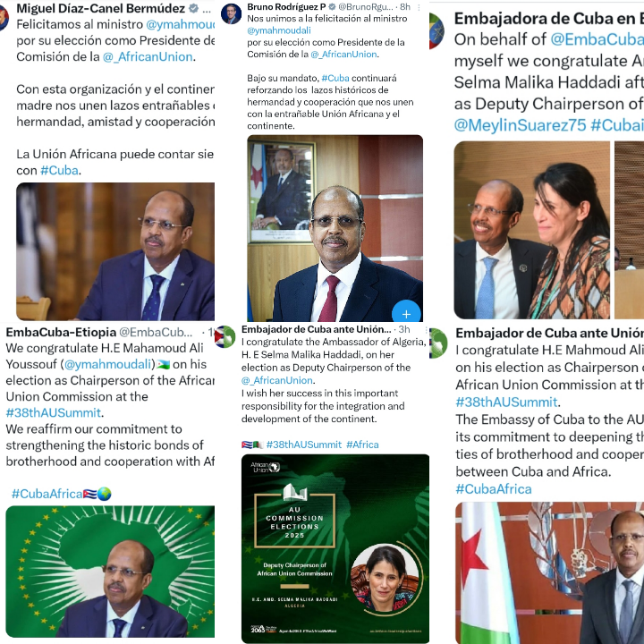Open the #Africa hashtag

pos(362,445)
